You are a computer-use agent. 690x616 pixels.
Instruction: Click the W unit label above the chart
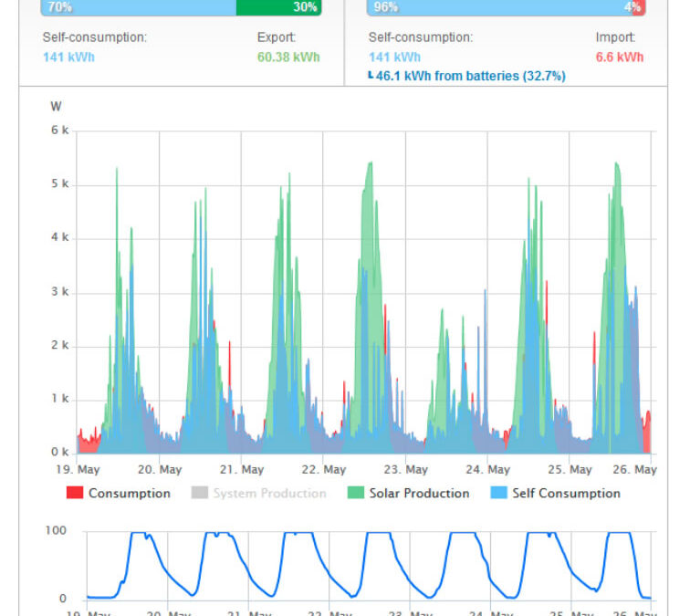56,107
